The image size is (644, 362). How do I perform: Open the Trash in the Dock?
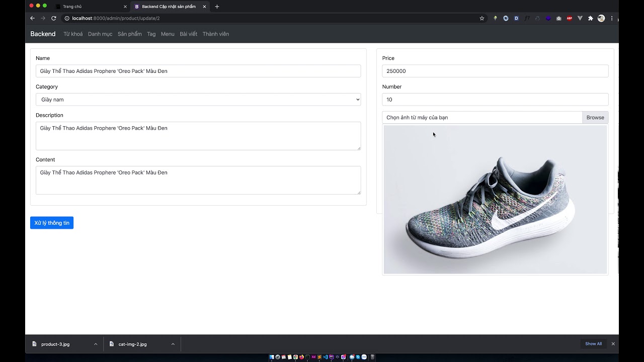[x=372, y=357]
